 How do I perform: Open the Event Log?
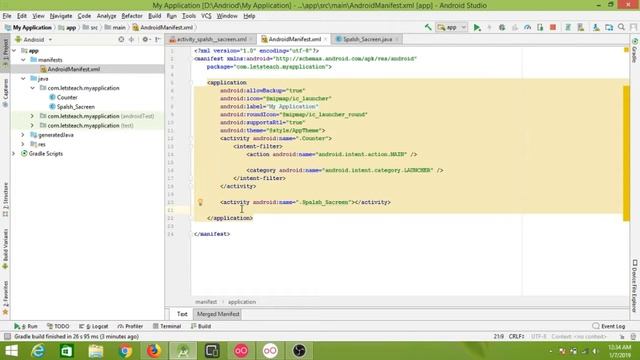609,326
